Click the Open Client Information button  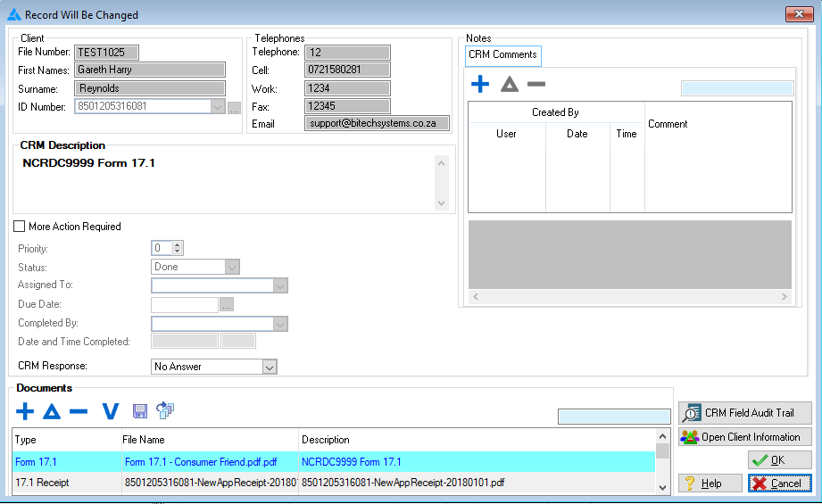pos(744,437)
